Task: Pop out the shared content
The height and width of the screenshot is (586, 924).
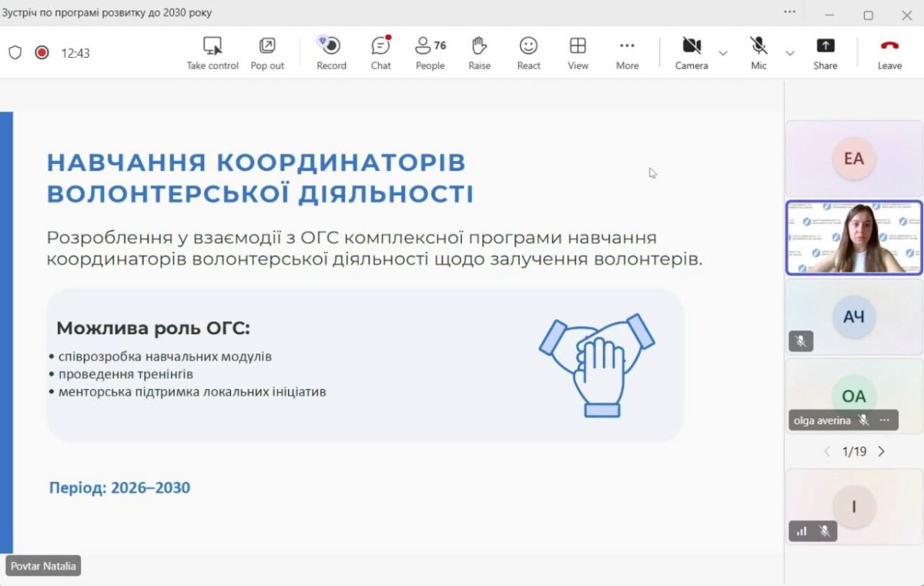Action: tap(267, 53)
